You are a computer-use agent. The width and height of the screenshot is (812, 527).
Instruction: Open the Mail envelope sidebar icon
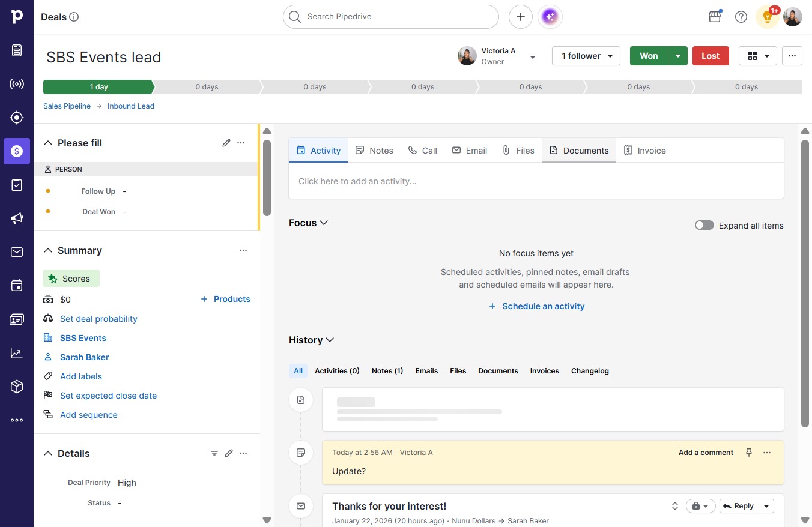17,252
